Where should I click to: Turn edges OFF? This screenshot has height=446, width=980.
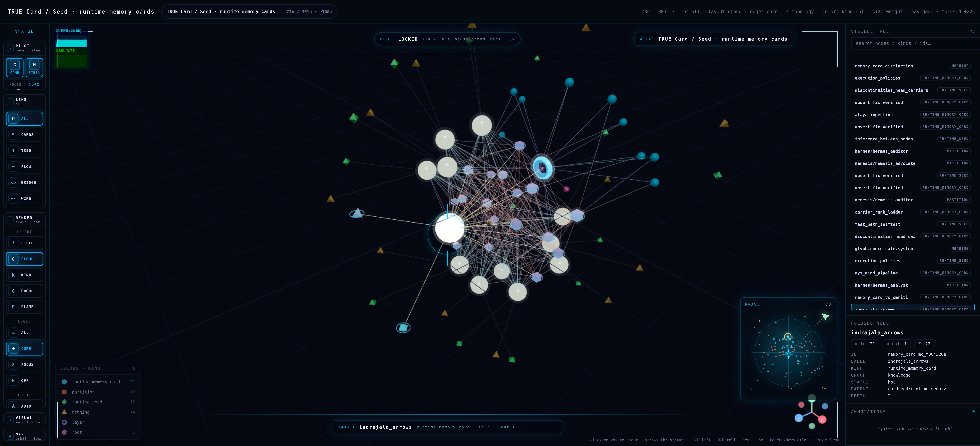coord(24,381)
